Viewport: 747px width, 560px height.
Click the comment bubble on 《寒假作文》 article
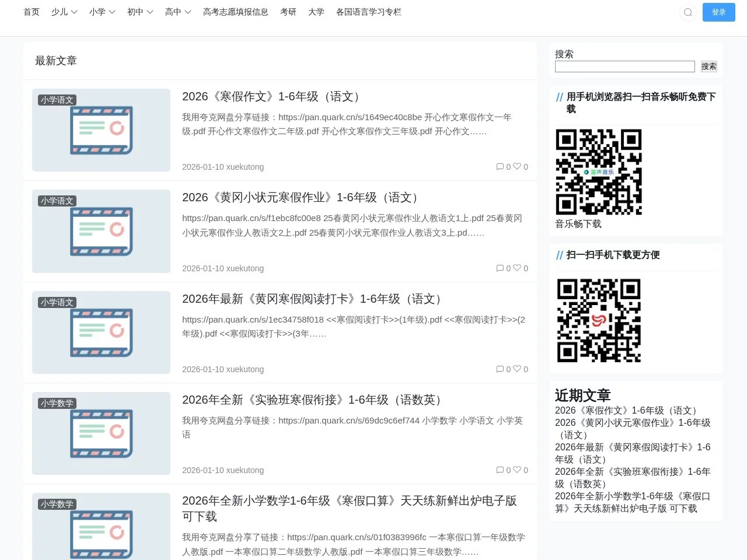[x=501, y=167]
